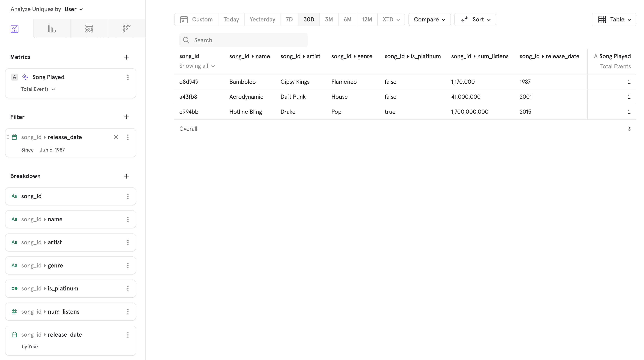Remove the release_date filter
Viewport: 644px width, 360px height.
click(116, 137)
